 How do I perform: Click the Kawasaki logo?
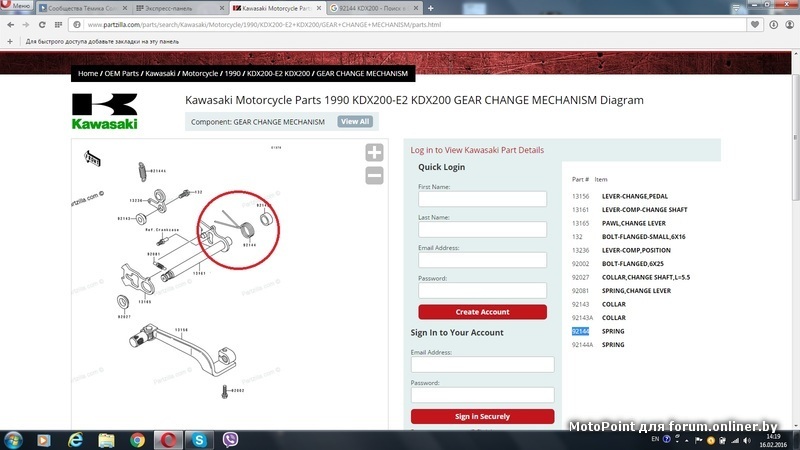(x=105, y=111)
